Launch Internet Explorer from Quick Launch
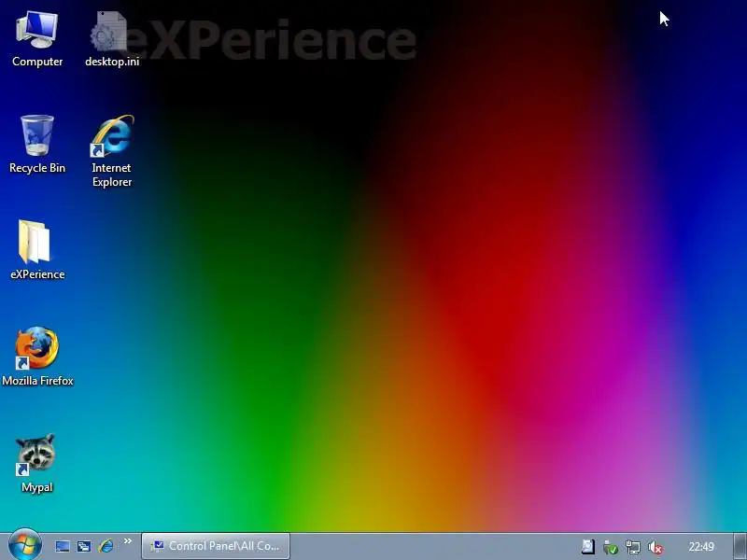Image resolution: width=747 pixels, height=560 pixels. click(x=106, y=546)
